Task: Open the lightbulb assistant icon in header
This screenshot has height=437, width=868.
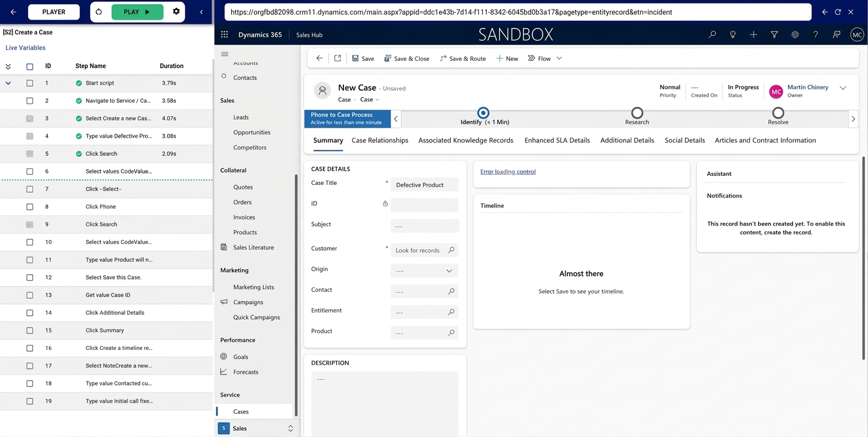Action: point(733,35)
